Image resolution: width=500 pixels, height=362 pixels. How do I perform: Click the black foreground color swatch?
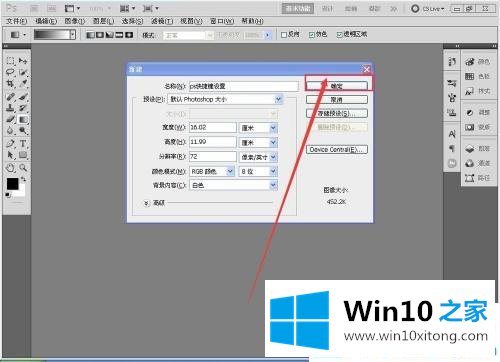pos(13,184)
